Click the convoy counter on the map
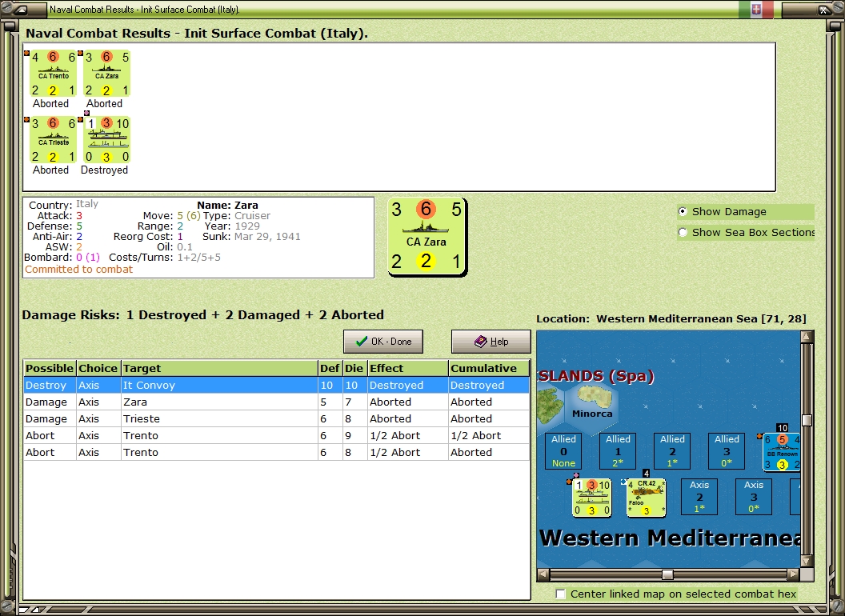845x616 pixels. click(x=591, y=498)
